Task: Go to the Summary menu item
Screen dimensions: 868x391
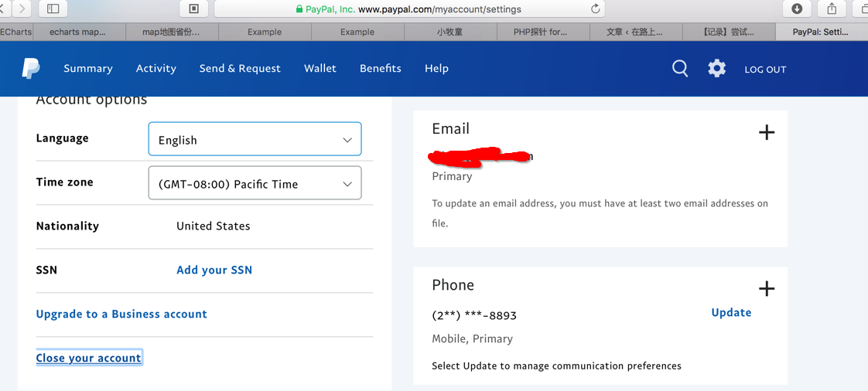Action: 88,69
